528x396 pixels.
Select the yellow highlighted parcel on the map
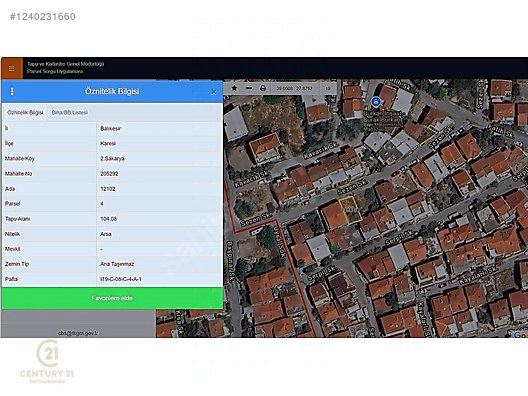click(x=350, y=210)
